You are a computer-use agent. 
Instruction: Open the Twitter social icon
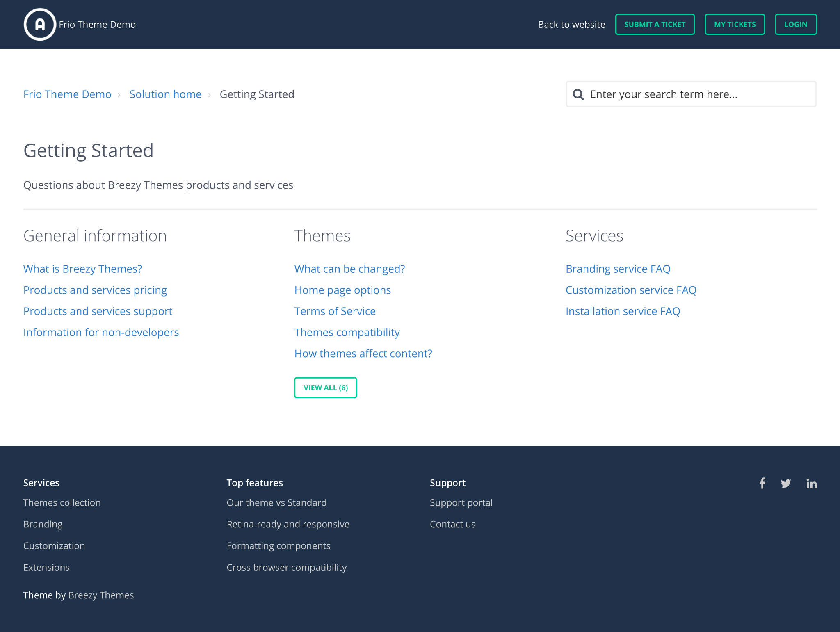point(786,484)
